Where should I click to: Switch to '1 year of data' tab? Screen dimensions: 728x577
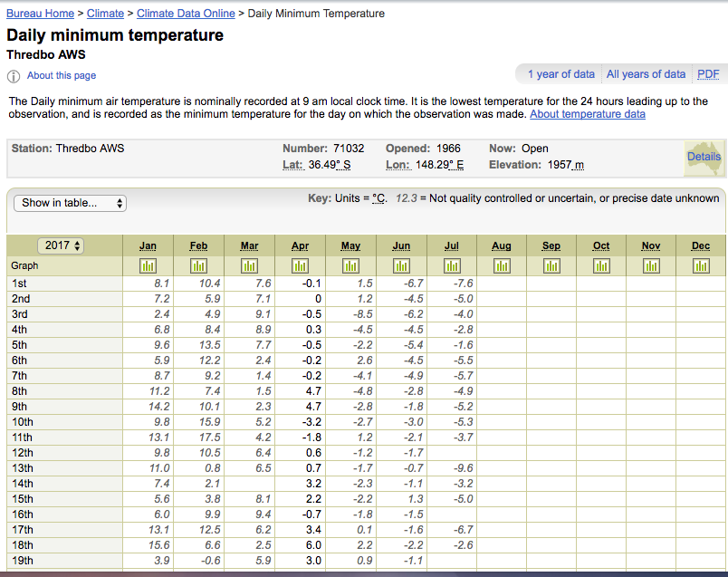pyautogui.click(x=561, y=74)
